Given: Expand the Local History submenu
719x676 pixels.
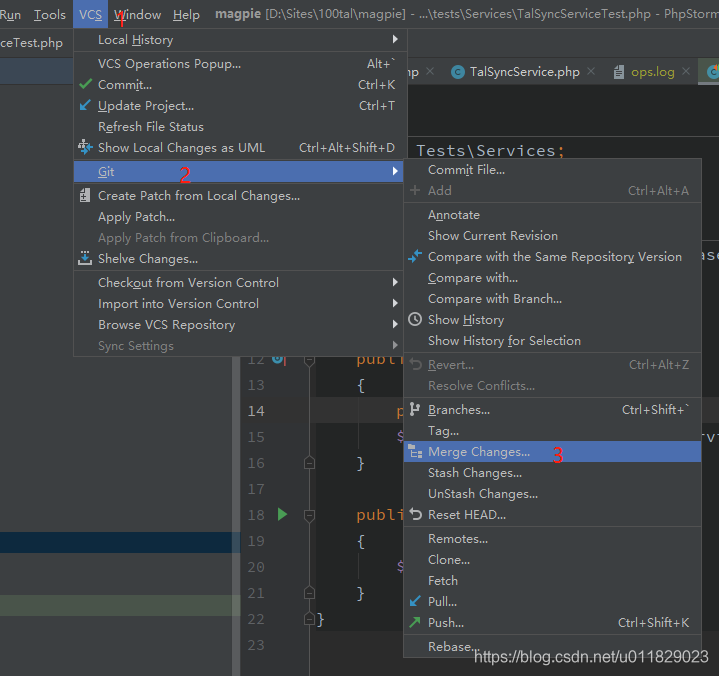Looking at the screenshot, I should point(395,39).
